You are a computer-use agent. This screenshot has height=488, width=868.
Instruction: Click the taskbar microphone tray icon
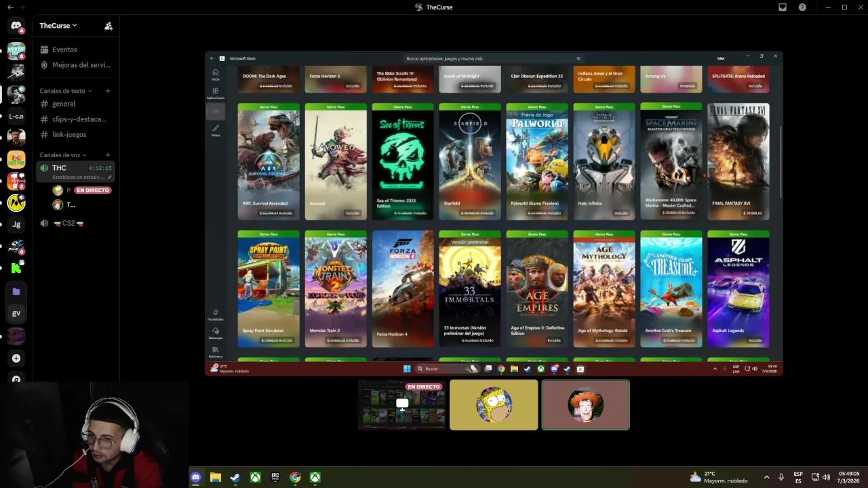tap(781, 477)
